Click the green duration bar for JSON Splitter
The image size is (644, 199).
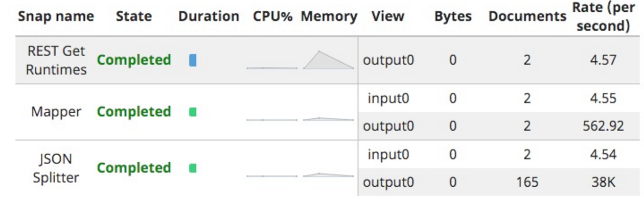click(193, 168)
